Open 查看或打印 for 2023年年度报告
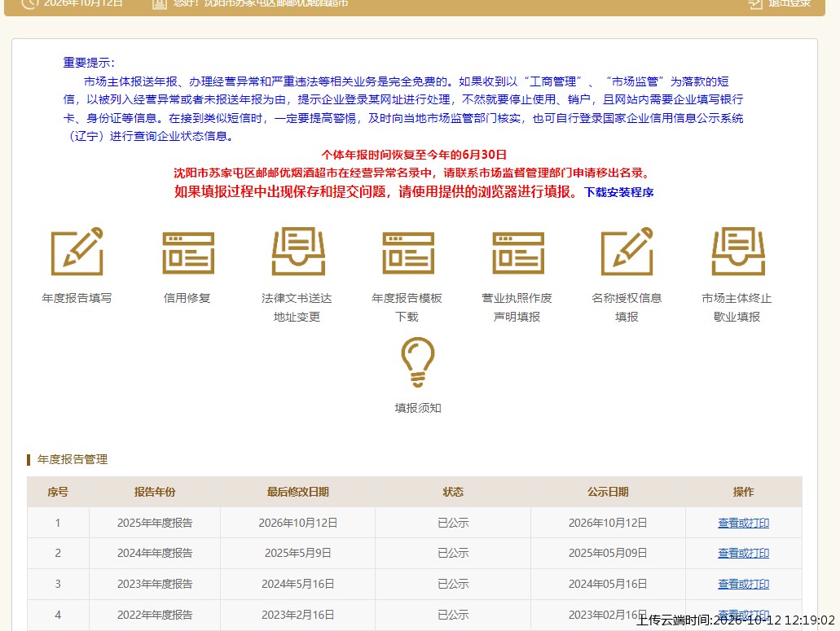The height and width of the screenshot is (631, 840). pos(743,584)
